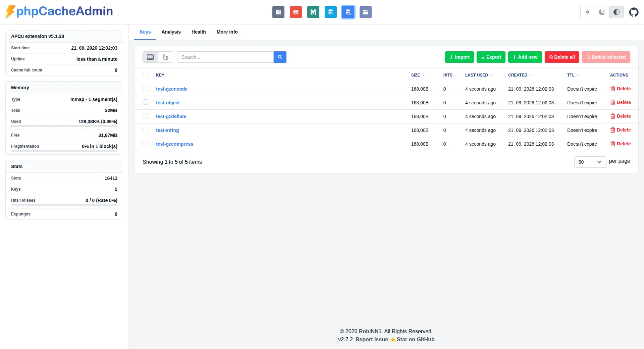Check the test-gzdeflate row checkbox
Image resolution: width=644 pixels, height=349 pixels.
click(x=145, y=116)
